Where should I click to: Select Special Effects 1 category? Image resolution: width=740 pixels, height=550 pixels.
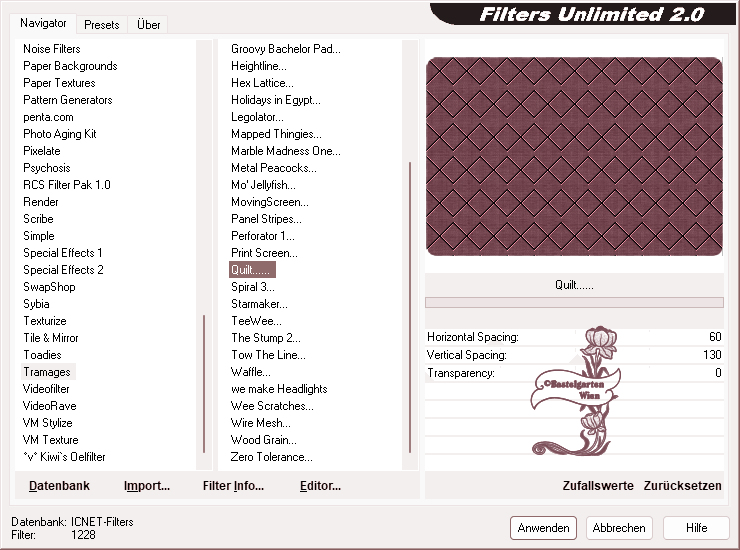click(x=63, y=253)
